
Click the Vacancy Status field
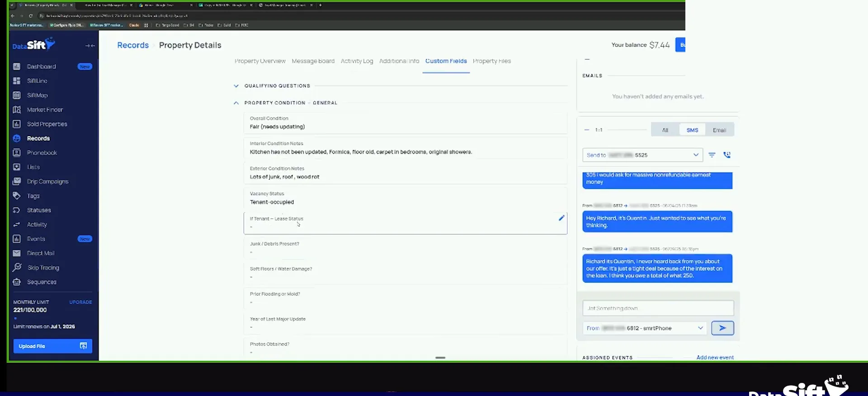pos(405,198)
